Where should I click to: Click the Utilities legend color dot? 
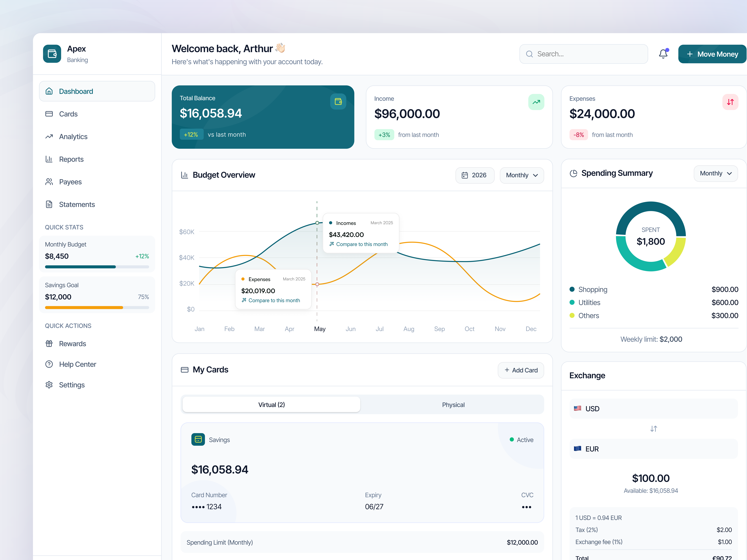tap(572, 302)
